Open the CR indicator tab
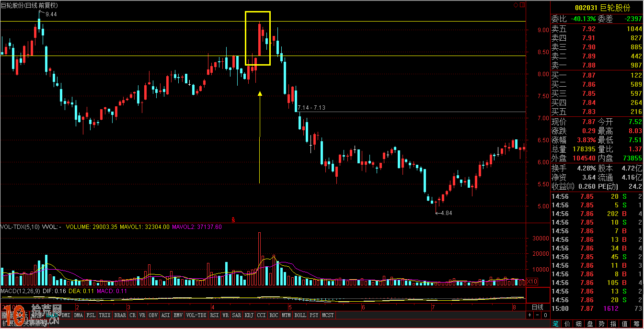This screenshot has height=329, width=644. click(x=132, y=315)
